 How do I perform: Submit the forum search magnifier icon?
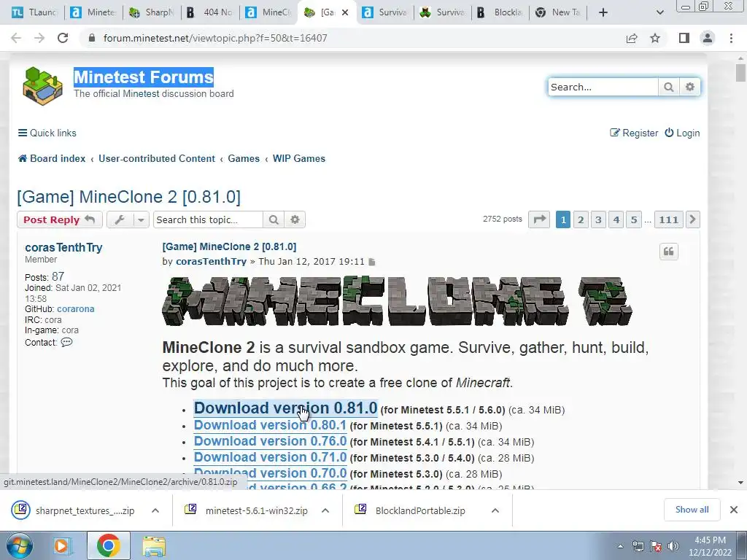pos(668,87)
